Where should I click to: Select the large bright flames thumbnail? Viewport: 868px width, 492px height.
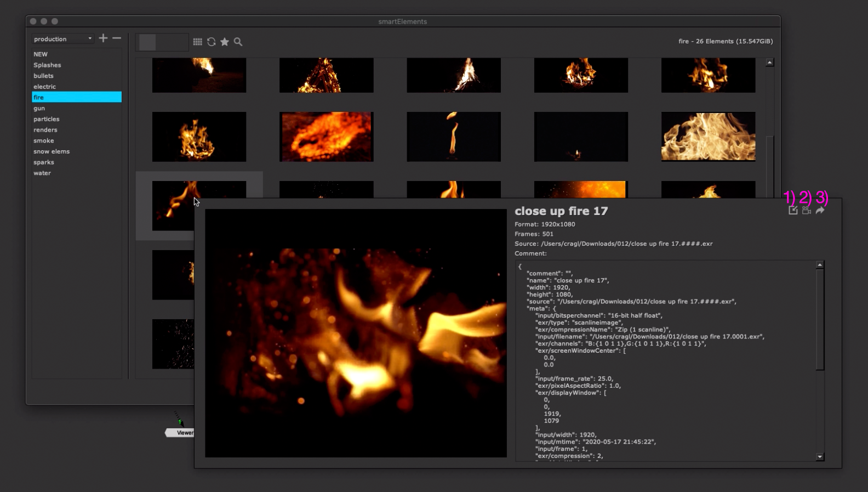click(x=708, y=137)
